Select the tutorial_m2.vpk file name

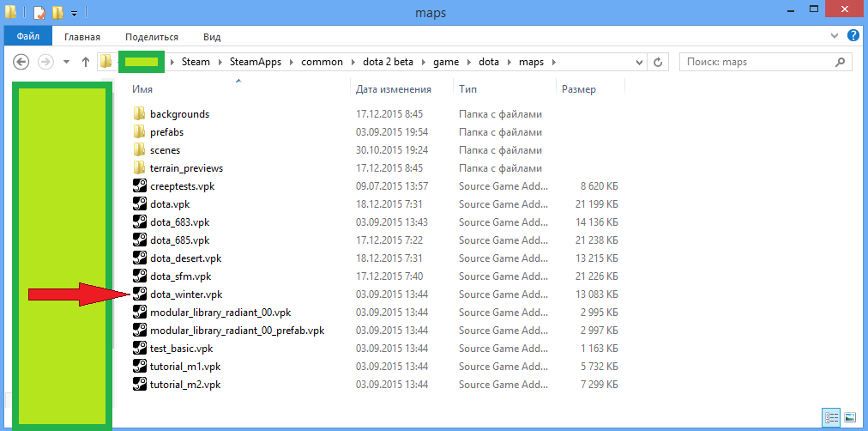pyautogui.click(x=185, y=384)
